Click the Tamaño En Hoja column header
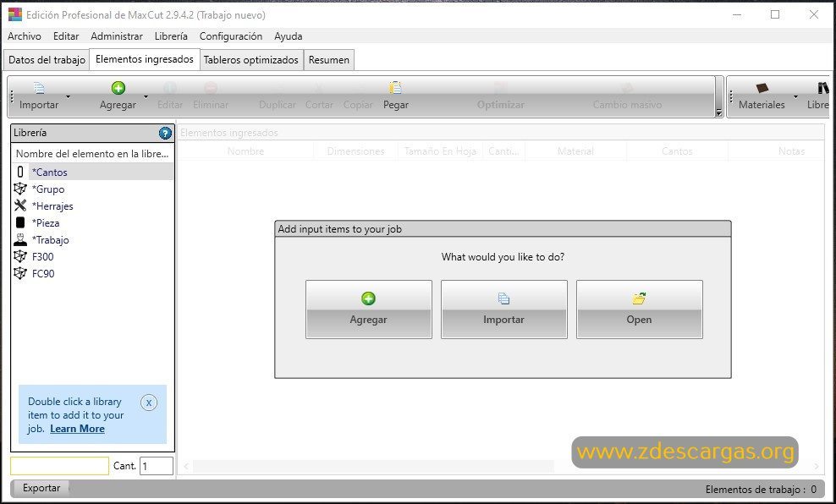This screenshot has height=504, width=836. 440,151
